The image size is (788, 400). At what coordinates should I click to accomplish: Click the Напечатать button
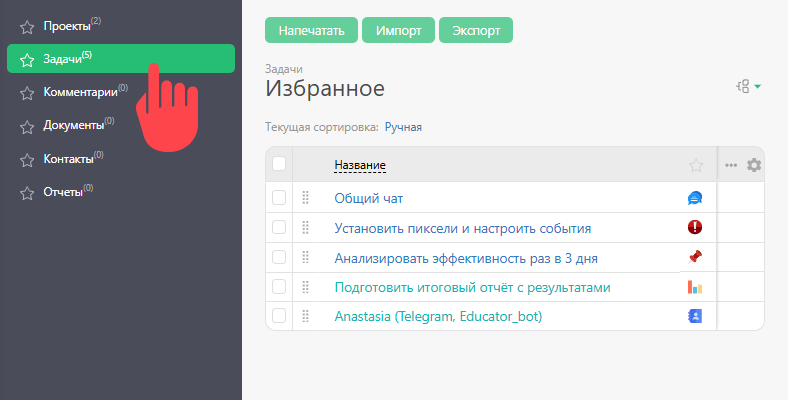(x=311, y=30)
